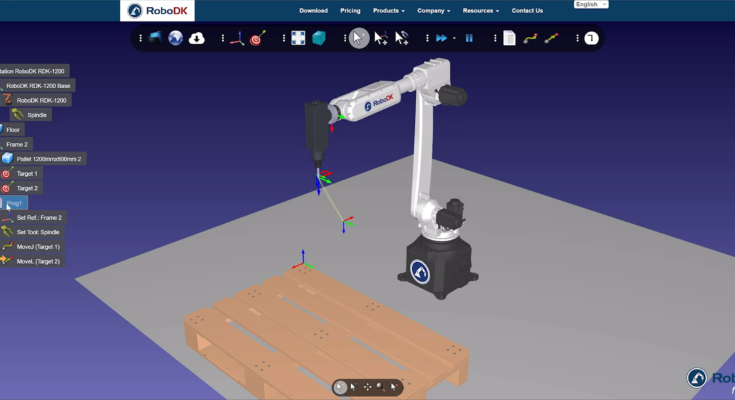Select the Station RoboDK RDK-1200 tree item

(x=35, y=71)
